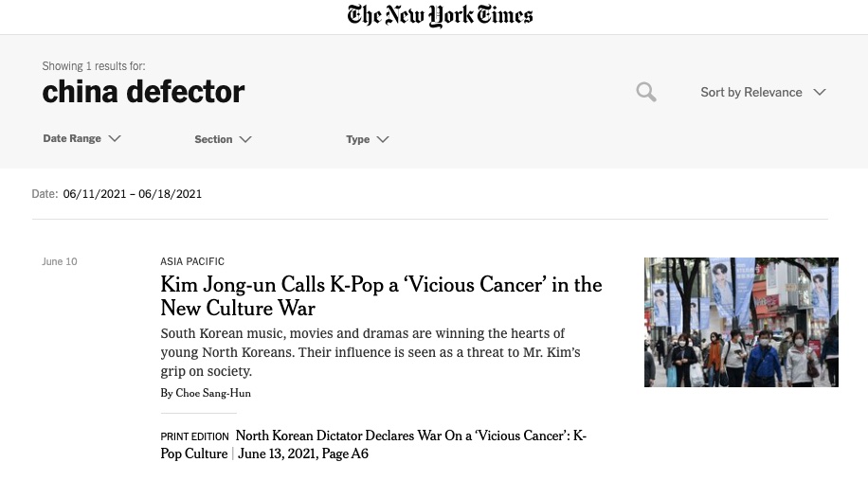The width and height of the screenshot is (868, 480).
Task: Open the Date Range filter
Action: coord(72,138)
